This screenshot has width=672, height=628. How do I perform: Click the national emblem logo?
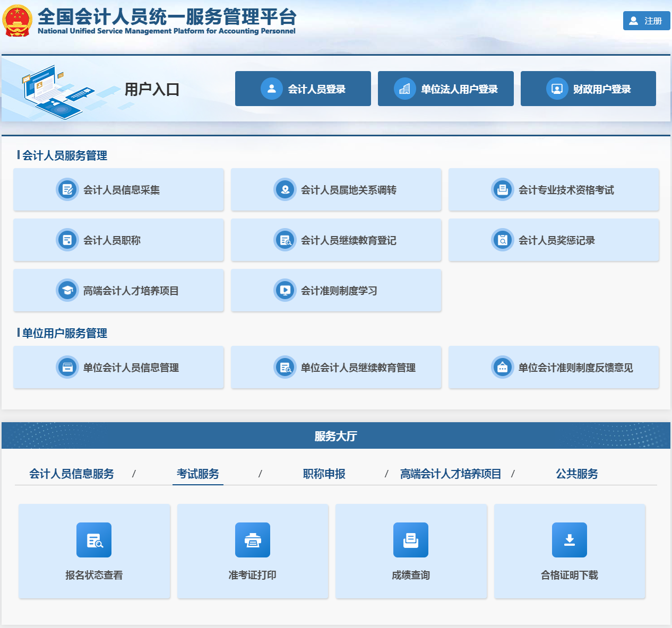point(18,21)
